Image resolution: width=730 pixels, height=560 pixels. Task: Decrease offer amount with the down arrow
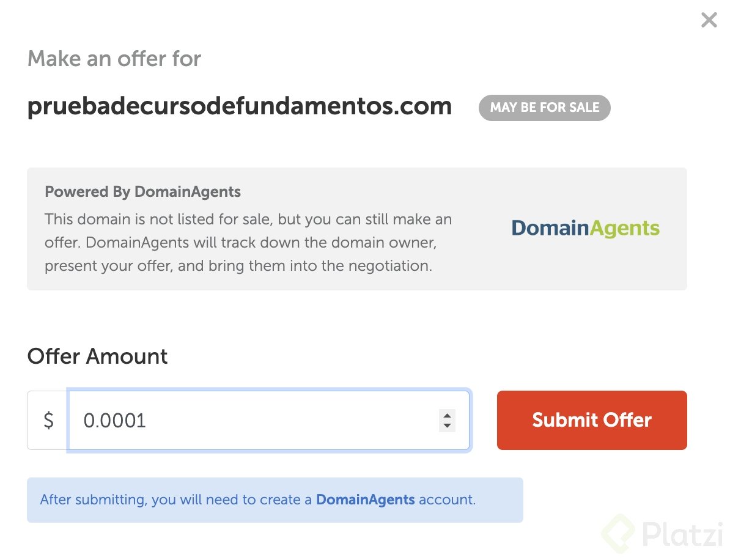coord(447,426)
